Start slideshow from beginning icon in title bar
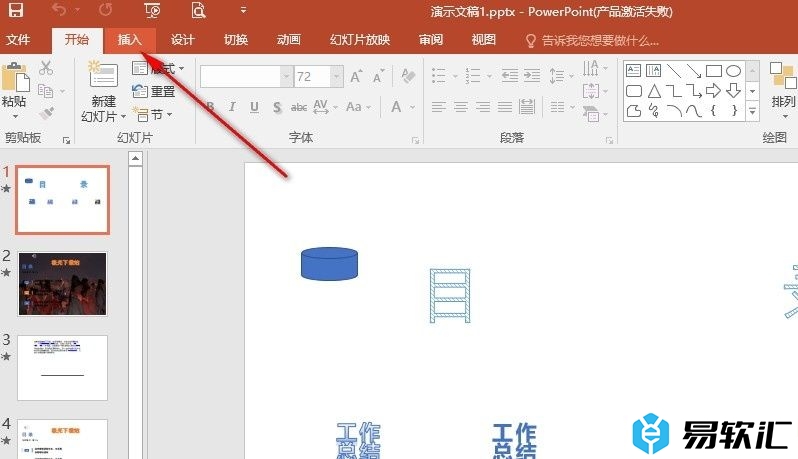Screen dimensions: 798x459 coord(152,10)
